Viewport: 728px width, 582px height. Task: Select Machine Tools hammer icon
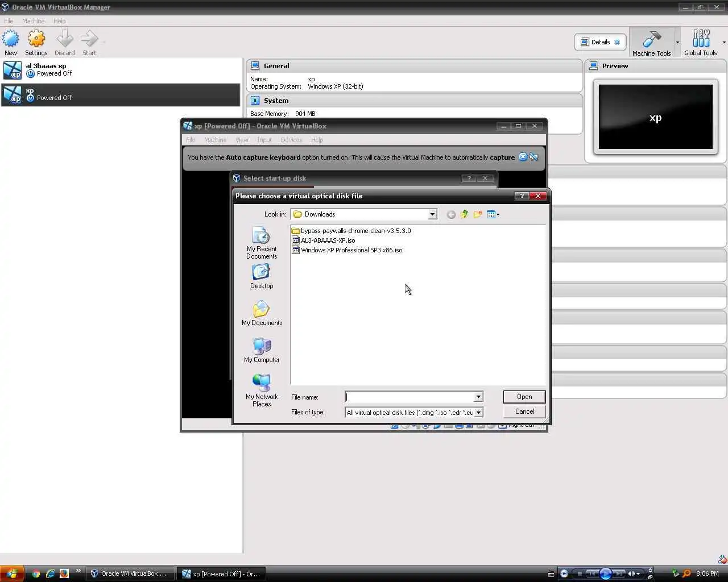click(651, 40)
